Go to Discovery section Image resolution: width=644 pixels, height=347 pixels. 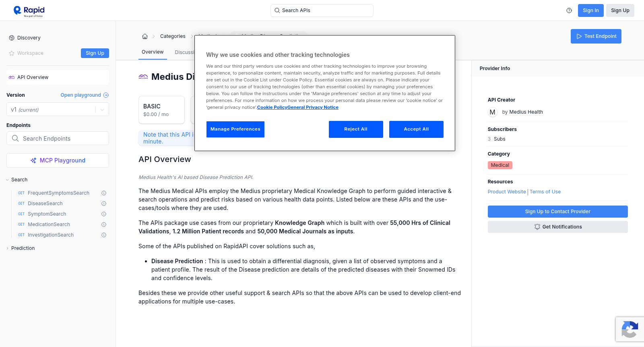(x=29, y=38)
